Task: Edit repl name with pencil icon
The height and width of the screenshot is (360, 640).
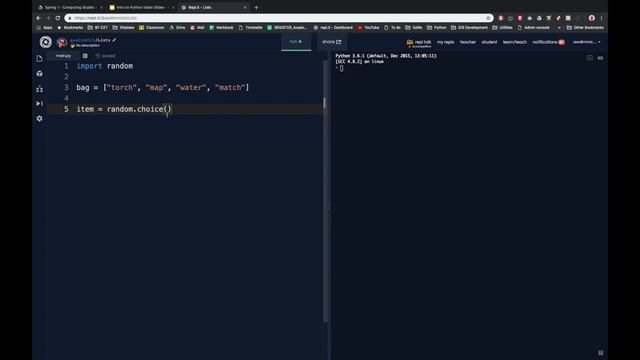Action: point(114,40)
